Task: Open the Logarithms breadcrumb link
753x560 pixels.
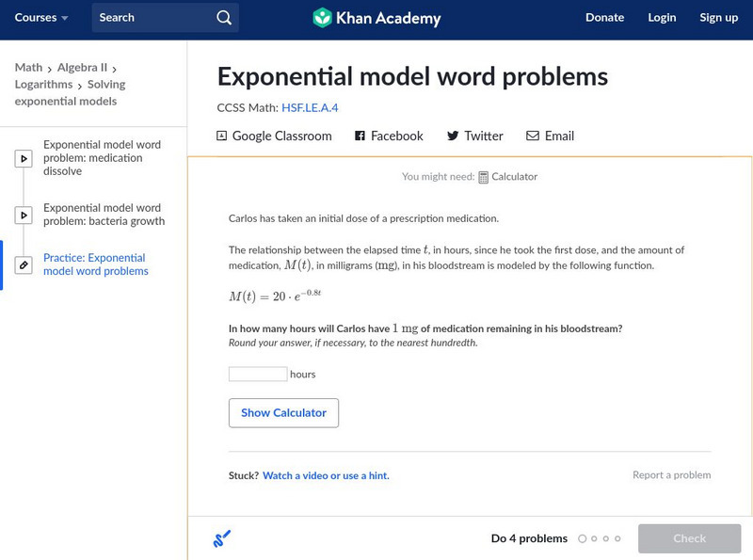Action: (43, 85)
